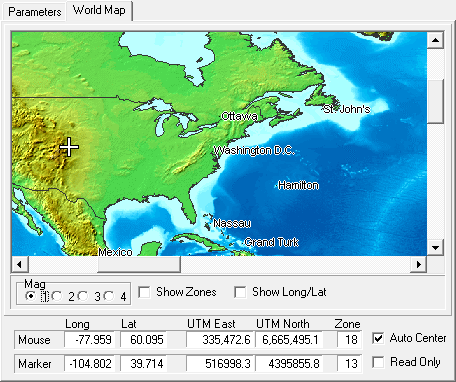Click the Marker Zone field 13
The height and width of the screenshot is (382, 456).
(x=349, y=363)
